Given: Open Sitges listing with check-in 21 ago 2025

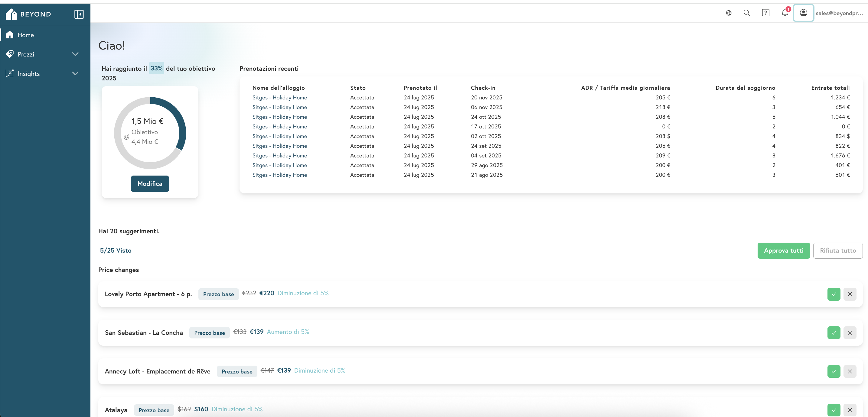Looking at the screenshot, I should (280, 175).
